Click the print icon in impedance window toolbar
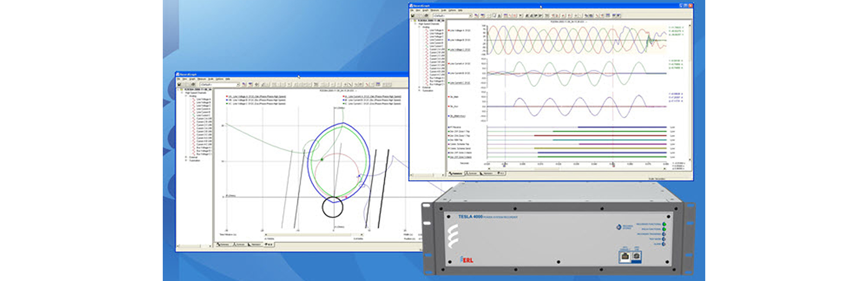Screen dimensions: 868x281 [193, 84]
